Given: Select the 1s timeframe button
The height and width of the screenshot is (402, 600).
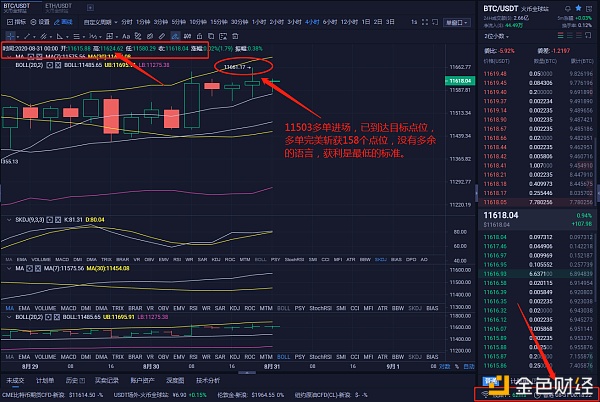Looking at the screenshot, I should tap(414, 22).
